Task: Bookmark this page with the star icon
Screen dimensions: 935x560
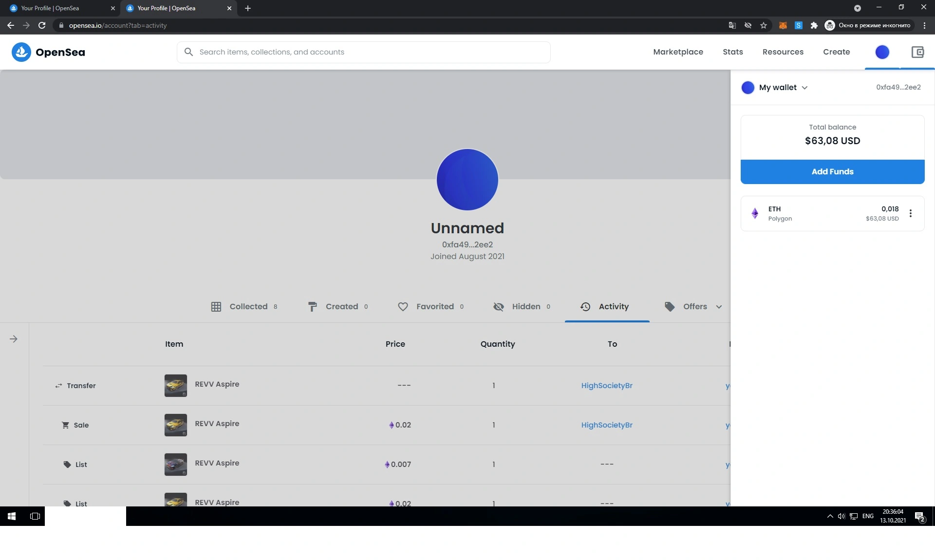Action: point(763,25)
